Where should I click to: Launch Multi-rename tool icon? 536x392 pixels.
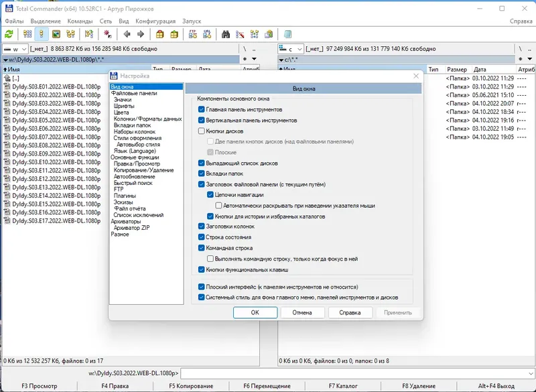click(240, 34)
